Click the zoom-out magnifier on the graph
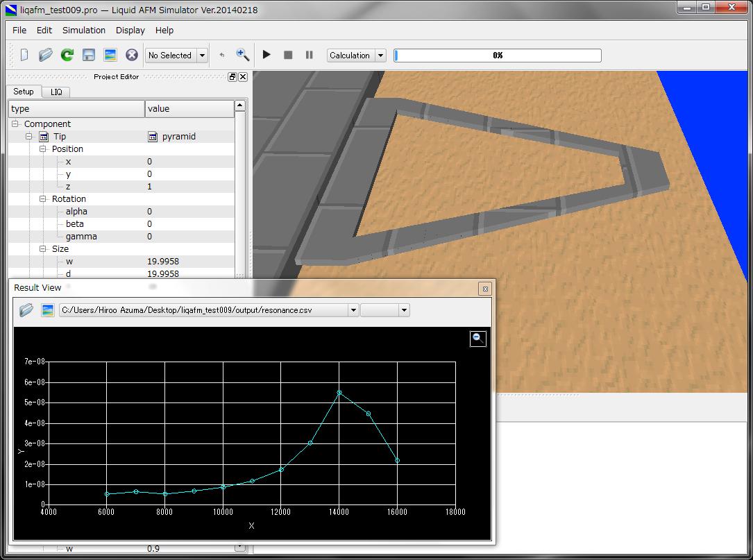 (477, 338)
